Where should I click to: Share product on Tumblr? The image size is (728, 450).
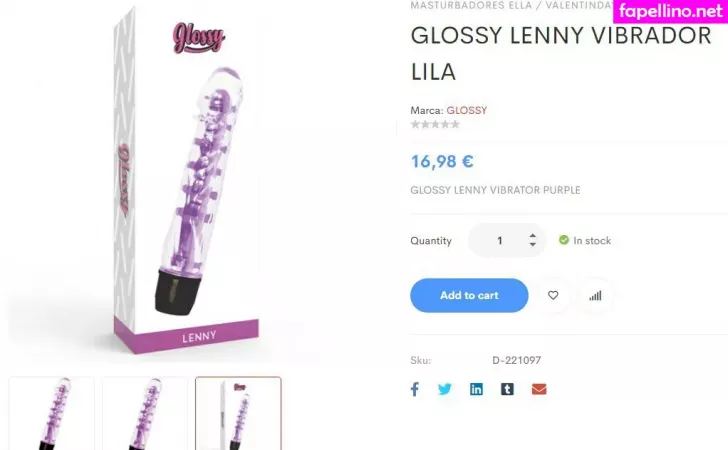click(507, 389)
